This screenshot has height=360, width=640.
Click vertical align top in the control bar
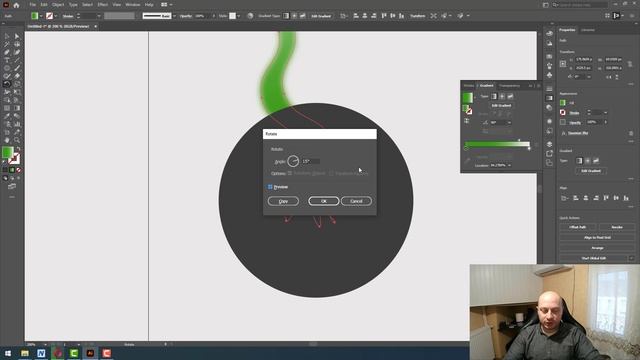pos(384,16)
